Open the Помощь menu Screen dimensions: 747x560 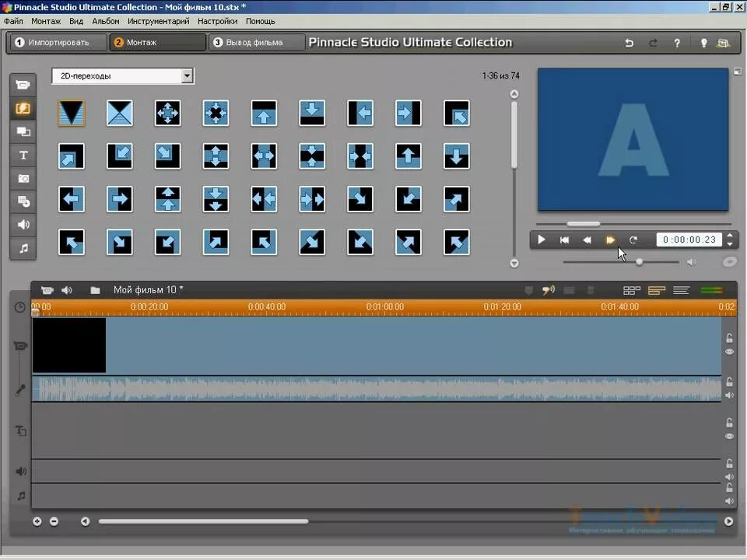coord(260,21)
